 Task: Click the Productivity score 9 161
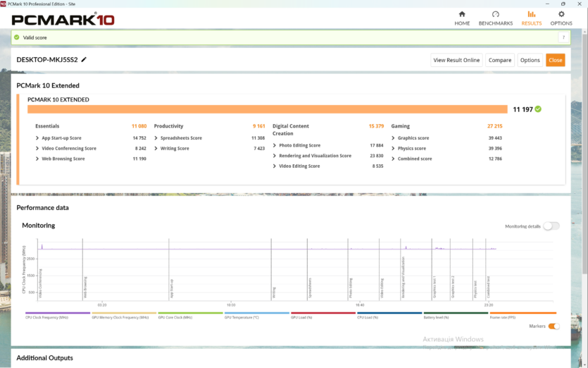258,125
